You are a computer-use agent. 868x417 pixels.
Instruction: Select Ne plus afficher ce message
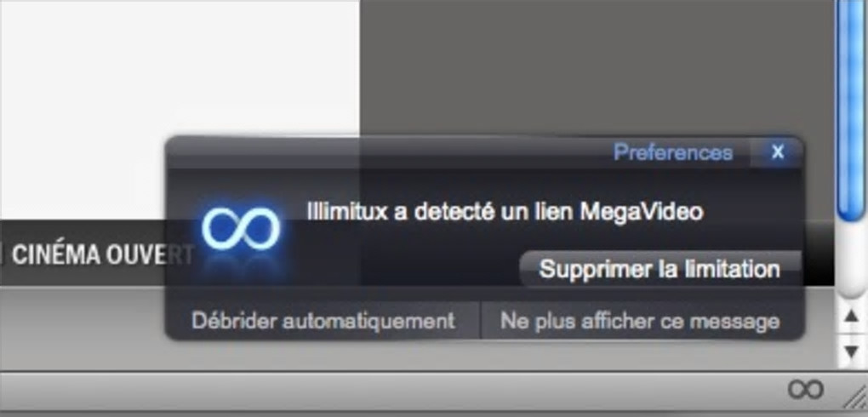point(641,321)
